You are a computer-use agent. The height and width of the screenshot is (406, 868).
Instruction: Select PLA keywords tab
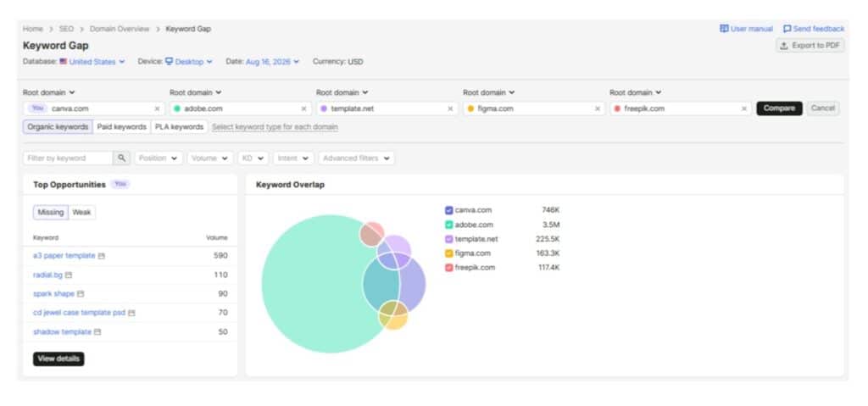coord(180,127)
